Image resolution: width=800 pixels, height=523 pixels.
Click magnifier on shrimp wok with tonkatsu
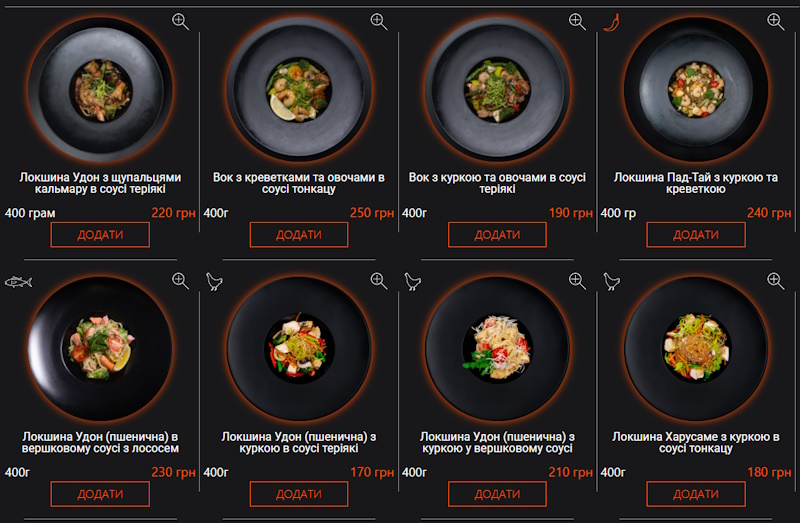[379, 21]
